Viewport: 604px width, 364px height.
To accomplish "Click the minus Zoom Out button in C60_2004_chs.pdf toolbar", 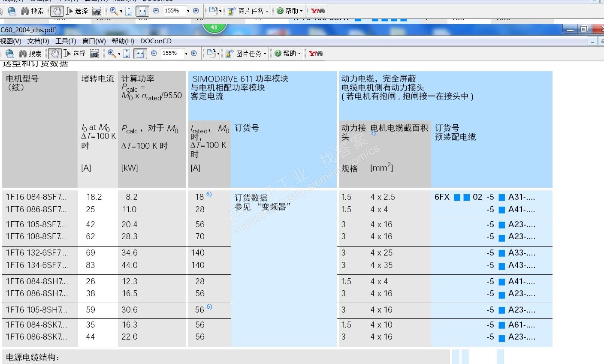I will click(154, 53).
